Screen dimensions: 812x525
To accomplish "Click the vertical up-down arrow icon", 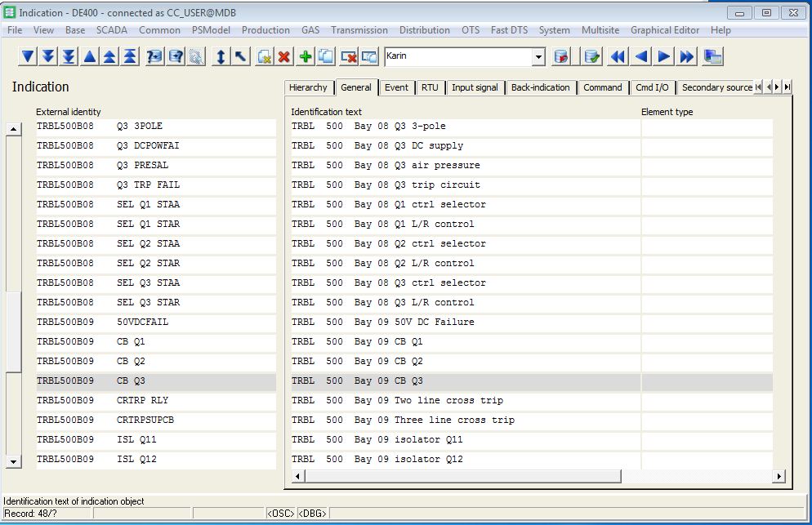I will point(221,56).
